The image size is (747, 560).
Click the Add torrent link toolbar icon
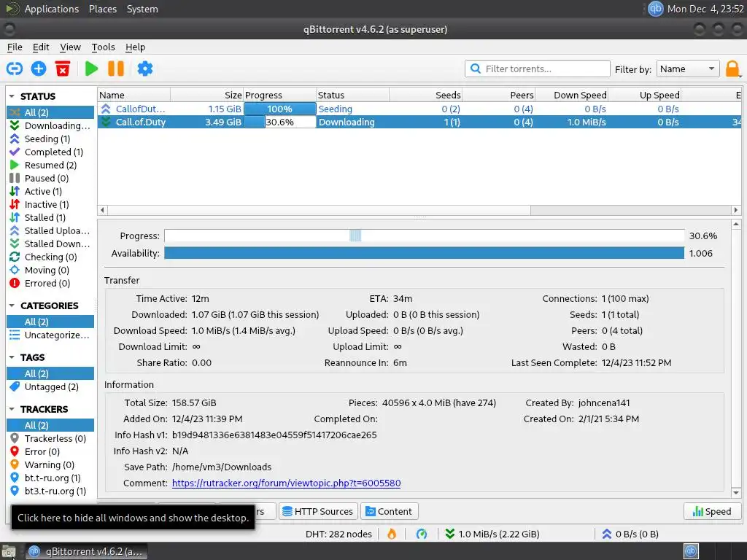[15, 69]
